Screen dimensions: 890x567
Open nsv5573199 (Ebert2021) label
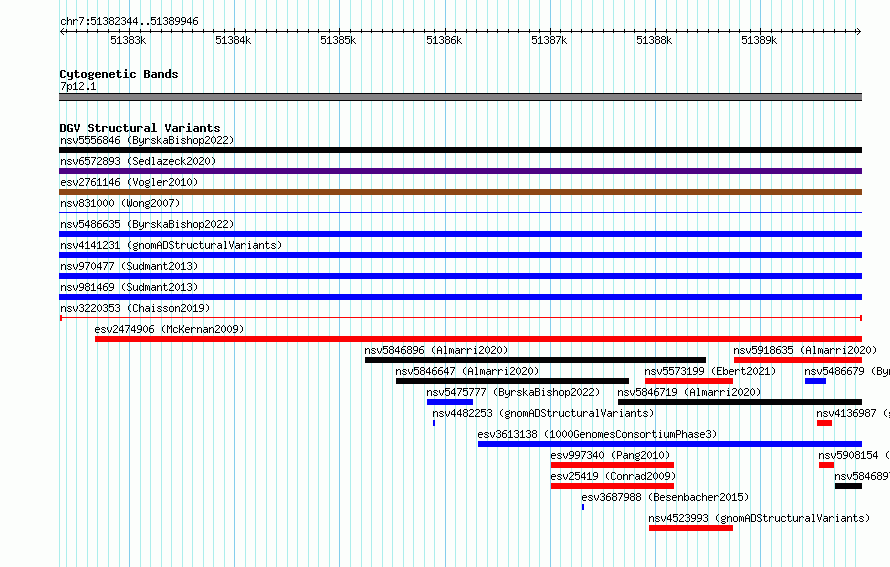710,371
